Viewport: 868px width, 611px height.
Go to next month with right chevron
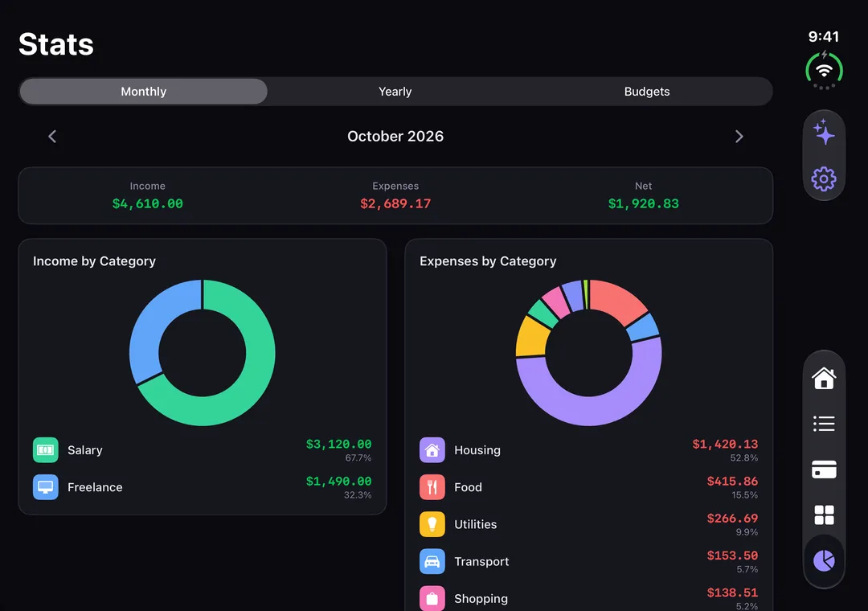coord(739,137)
